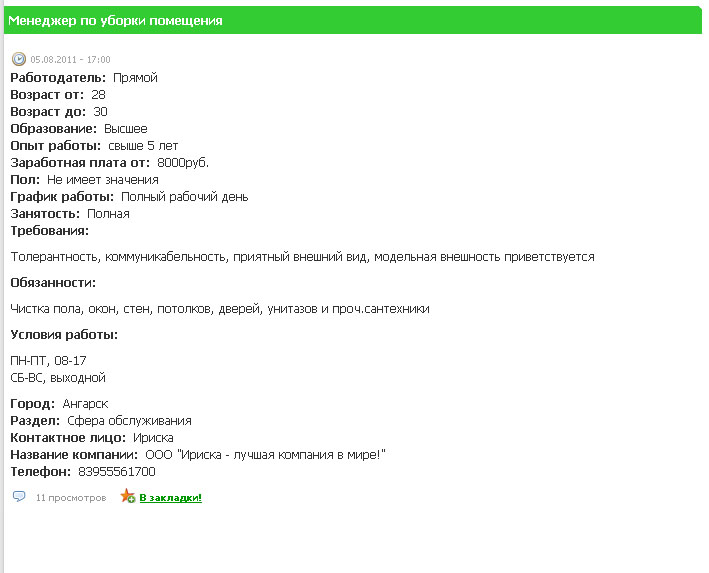Viewport: 709px width, 573px height.
Task: Click the star bookmark icon
Action: (x=128, y=496)
